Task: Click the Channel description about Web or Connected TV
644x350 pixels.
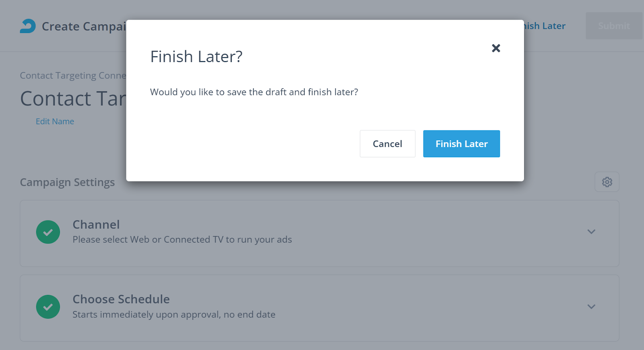Action: 182,240
